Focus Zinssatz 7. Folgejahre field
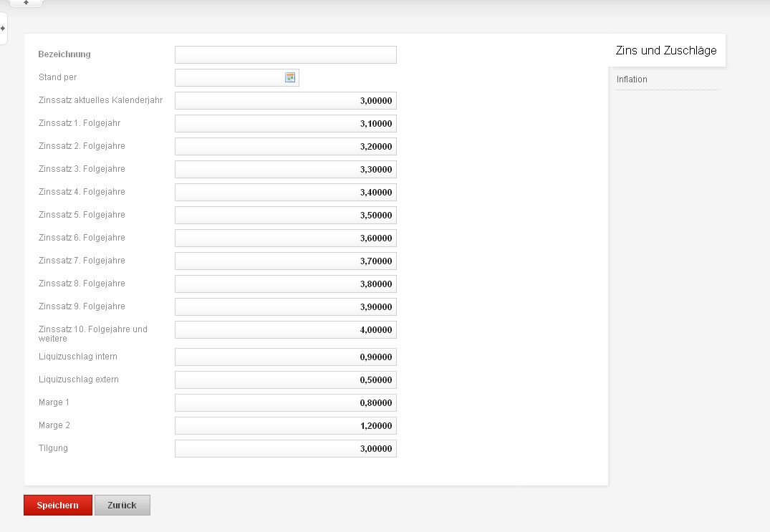Screen dimensions: 770x532 coord(286,261)
